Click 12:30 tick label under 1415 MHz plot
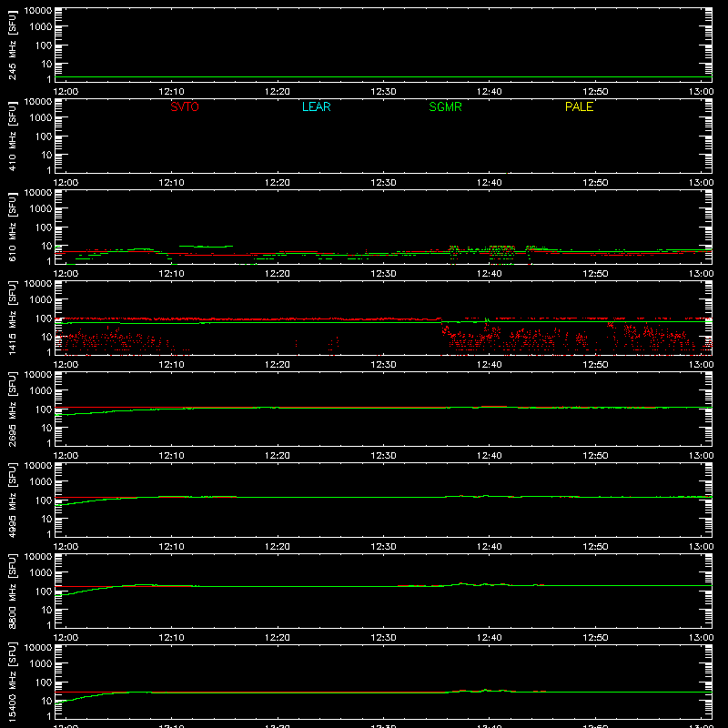This screenshot has width=728, height=728. 383,365
